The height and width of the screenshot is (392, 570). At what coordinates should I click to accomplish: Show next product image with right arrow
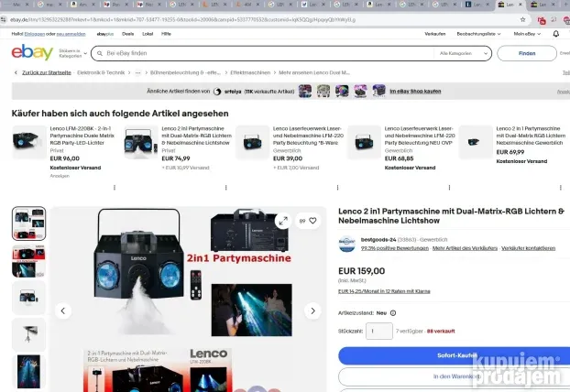(x=312, y=310)
